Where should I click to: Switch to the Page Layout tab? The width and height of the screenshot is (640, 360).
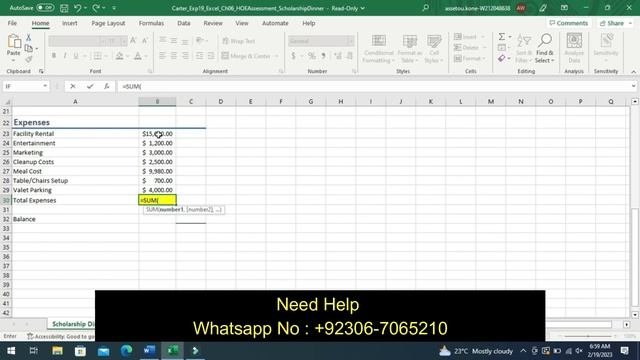pos(108,23)
